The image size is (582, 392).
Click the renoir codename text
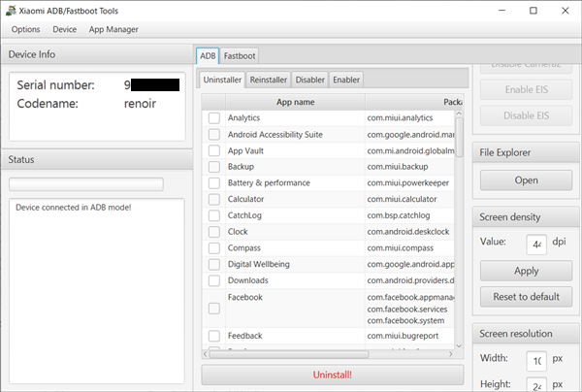[140, 104]
